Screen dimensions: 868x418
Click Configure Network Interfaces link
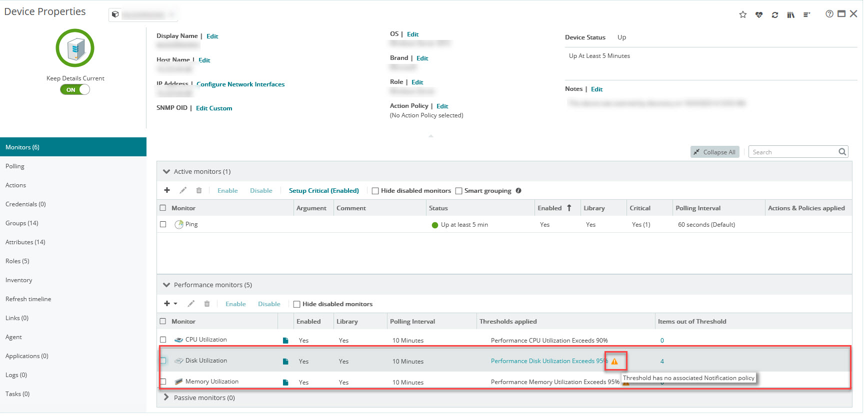point(240,84)
